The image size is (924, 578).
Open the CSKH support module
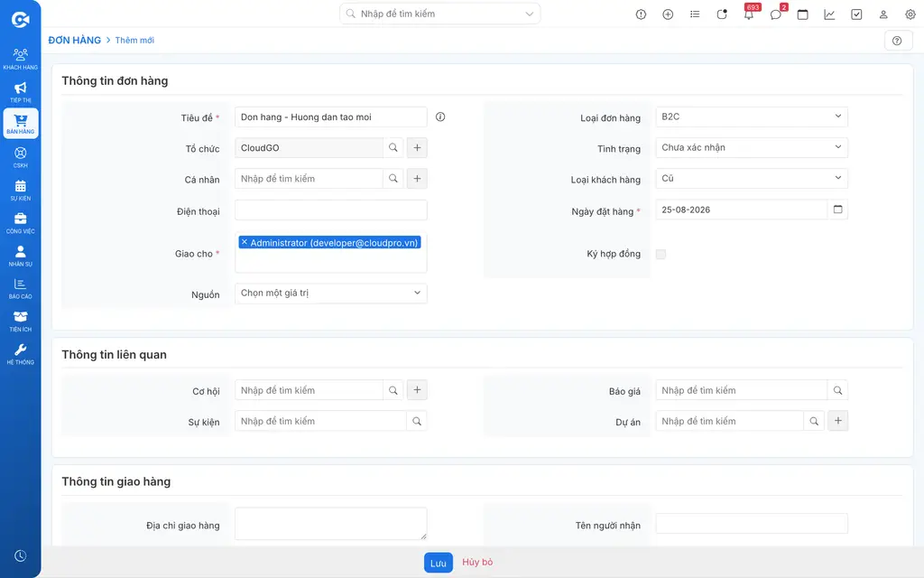click(x=21, y=157)
